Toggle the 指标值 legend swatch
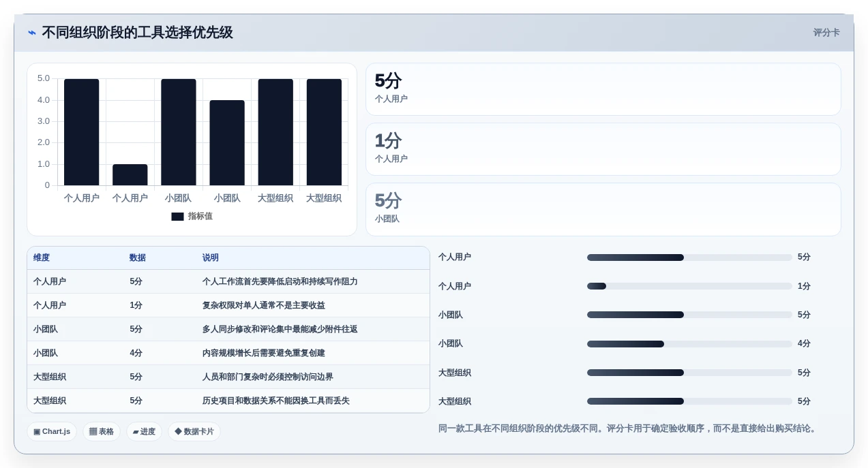This screenshot has width=868, height=468. coord(177,217)
